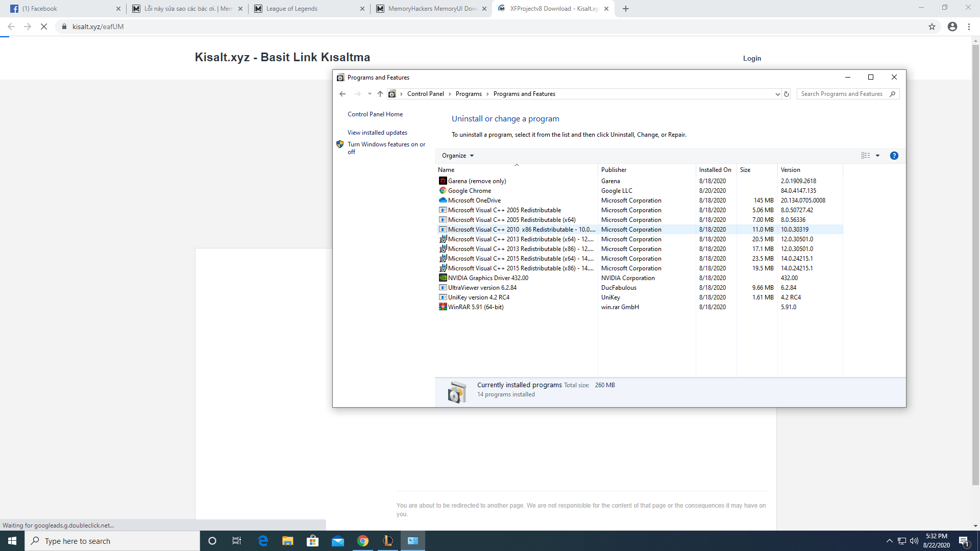Open Cortana from the taskbar
The width and height of the screenshot is (980, 551).
click(212, 541)
